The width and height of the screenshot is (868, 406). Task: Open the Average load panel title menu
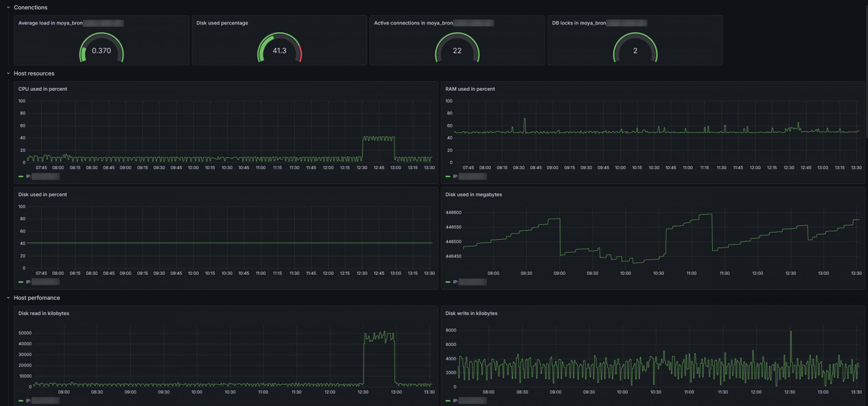pyautogui.click(x=71, y=23)
